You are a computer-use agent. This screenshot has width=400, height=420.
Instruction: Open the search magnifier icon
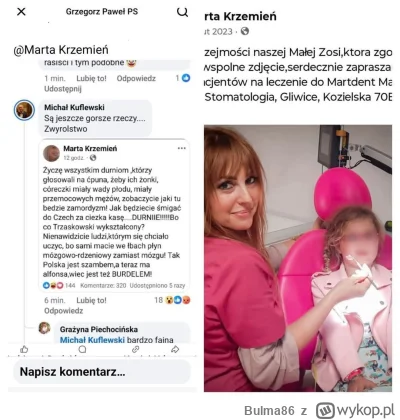(x=182, y=12)
